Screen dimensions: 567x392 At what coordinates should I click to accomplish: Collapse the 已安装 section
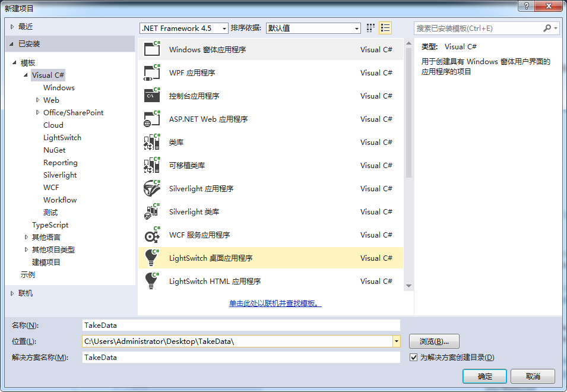11,44
